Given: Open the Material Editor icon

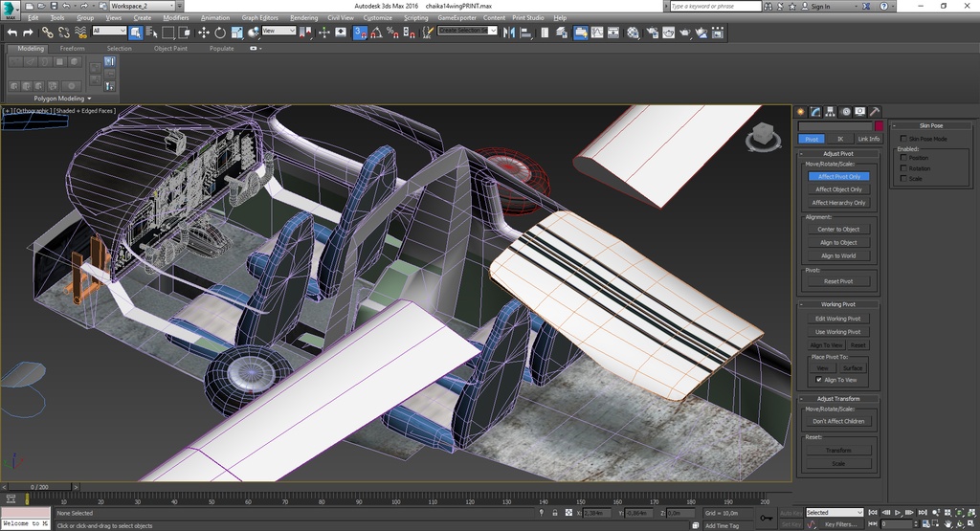Looking at the screenshot, I should coord(634,33).
